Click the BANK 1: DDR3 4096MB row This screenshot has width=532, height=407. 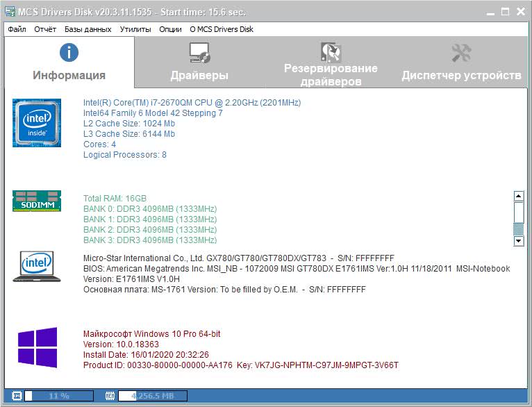(150, 219)
